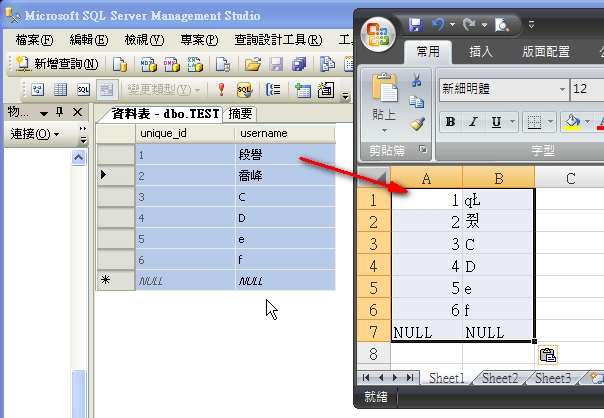The image size is (604, 418).
Task: Open the Change Type dropdown
Action: [164, 90]
